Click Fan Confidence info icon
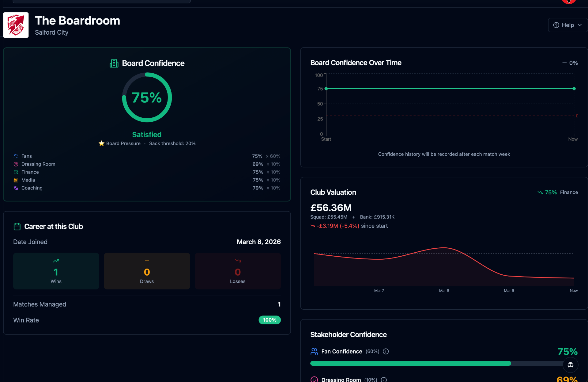Screen dimensions: 588x382 [x=386, y=351]
